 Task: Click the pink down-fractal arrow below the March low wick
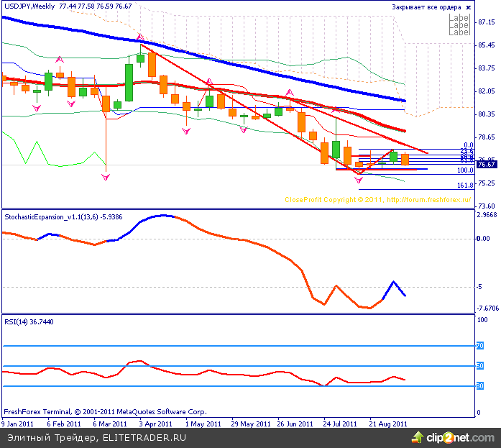[106, 177]
